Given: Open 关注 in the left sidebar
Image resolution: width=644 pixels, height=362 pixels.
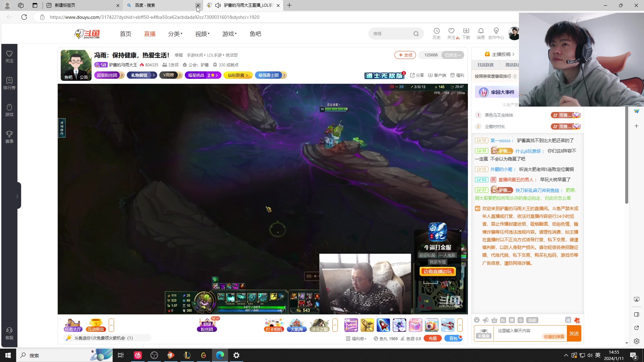Looking at the screenshot, I should pos(9,56).
